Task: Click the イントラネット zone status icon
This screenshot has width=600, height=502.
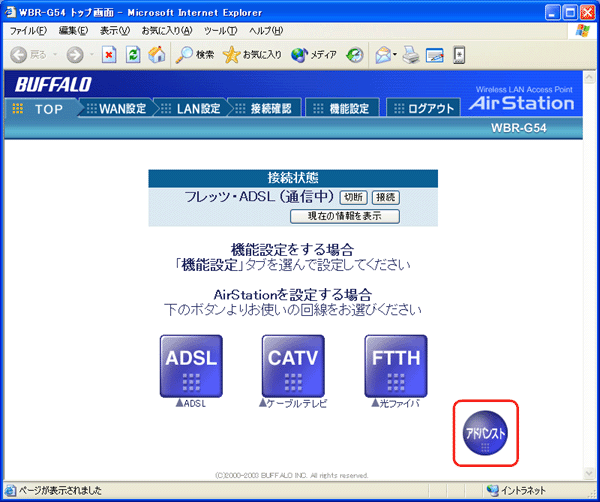Action: 492,490
